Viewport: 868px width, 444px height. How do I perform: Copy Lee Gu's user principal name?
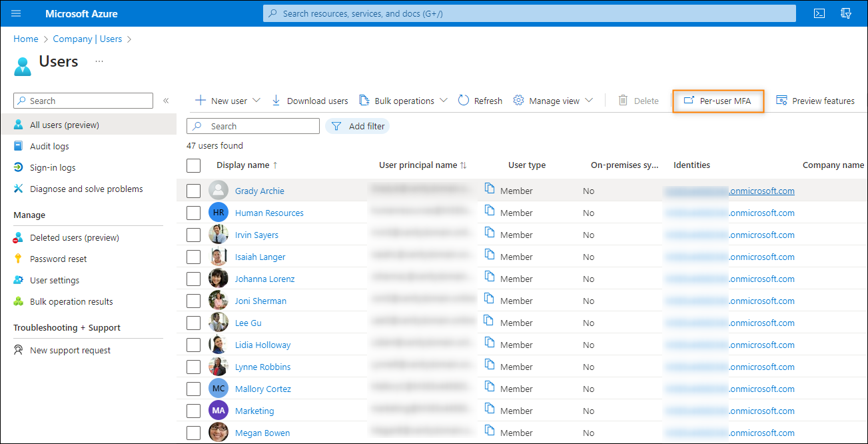(x=490, y=321)
